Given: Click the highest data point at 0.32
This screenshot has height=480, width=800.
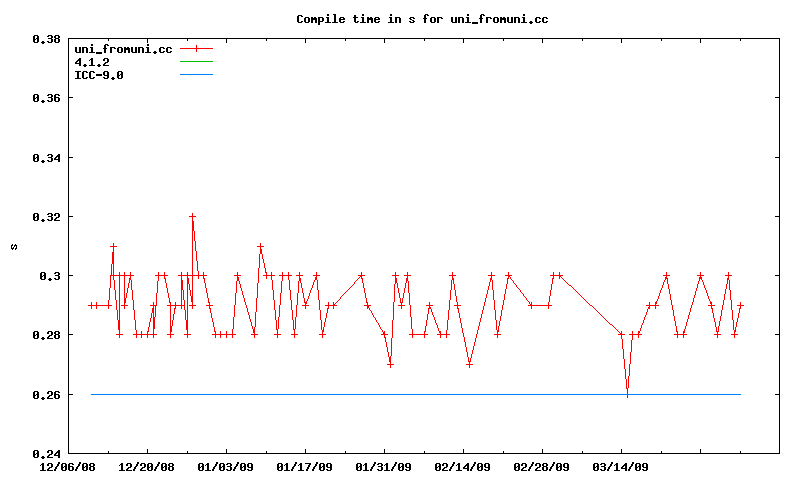Looking at the screenshot, I should coord(192,216).
